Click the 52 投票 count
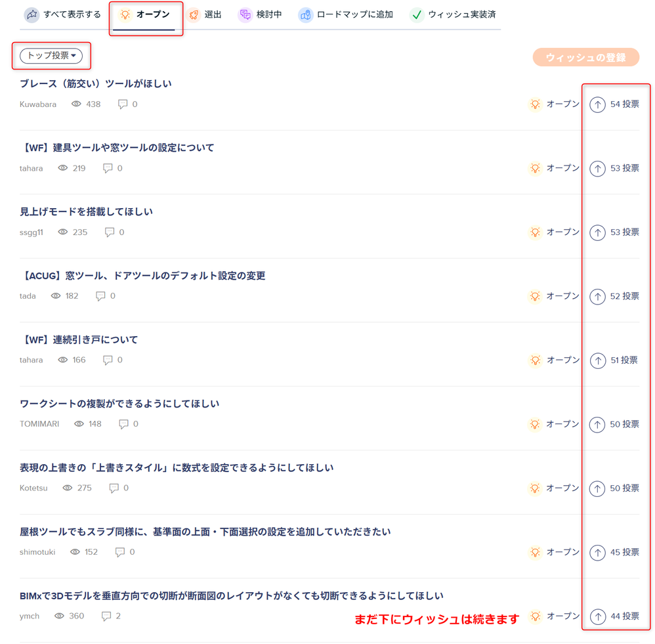The width and height of the screenshot is (655, 644). [x=625, y=296]
